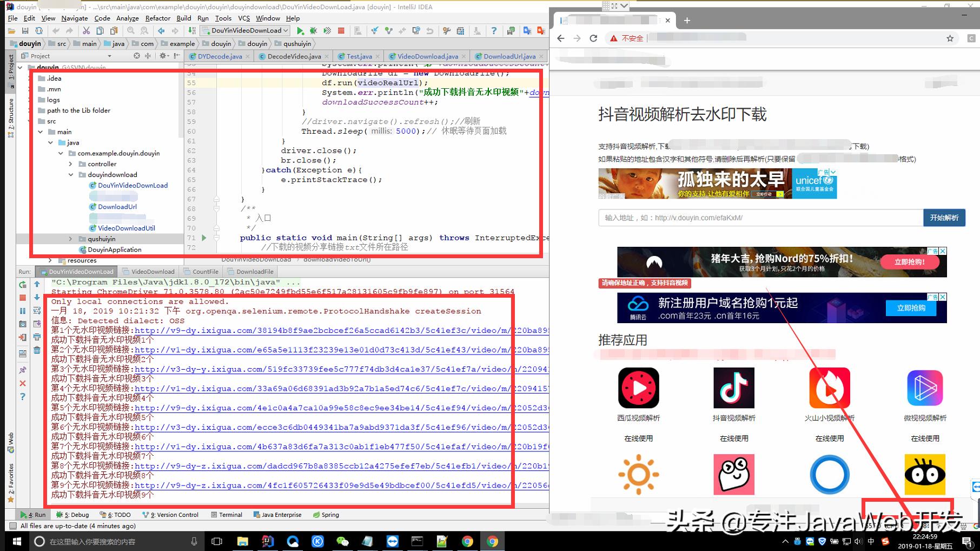The width and height of the screenshot is (980, 551).
Task: Open Project Structure from the toolbar icon
Action: pyautogui.click(x=460, y=31)
